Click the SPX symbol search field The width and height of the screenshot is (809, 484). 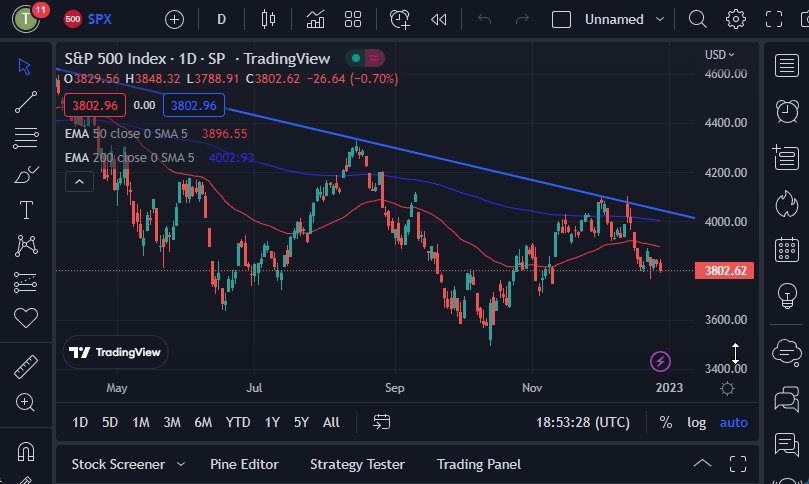coord(99,19)
